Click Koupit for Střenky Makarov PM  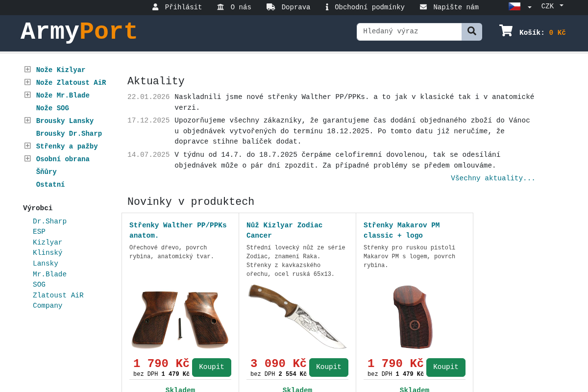(x=446, y=367)
